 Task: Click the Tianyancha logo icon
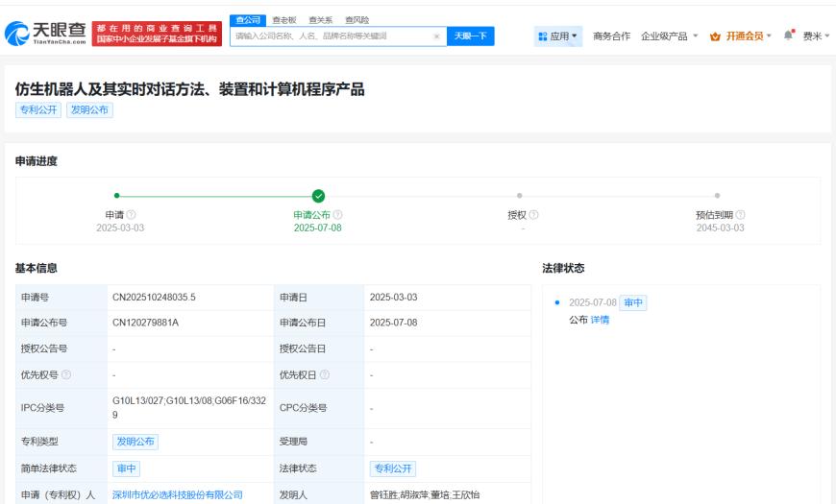tap(16, 34)
